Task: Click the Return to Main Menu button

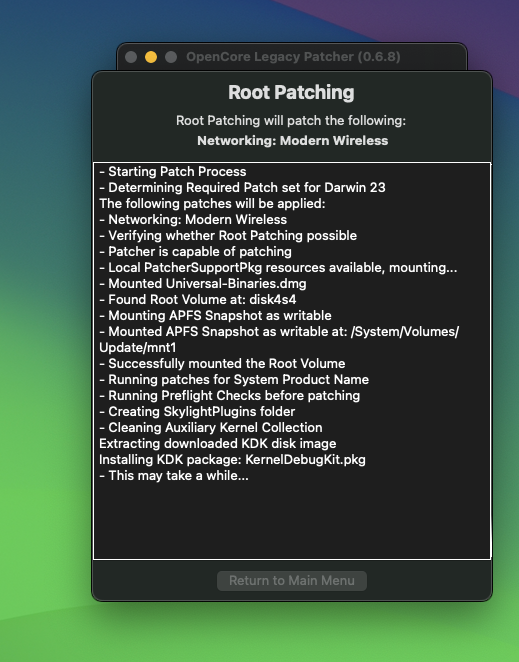Action: (x=292, y=581)
